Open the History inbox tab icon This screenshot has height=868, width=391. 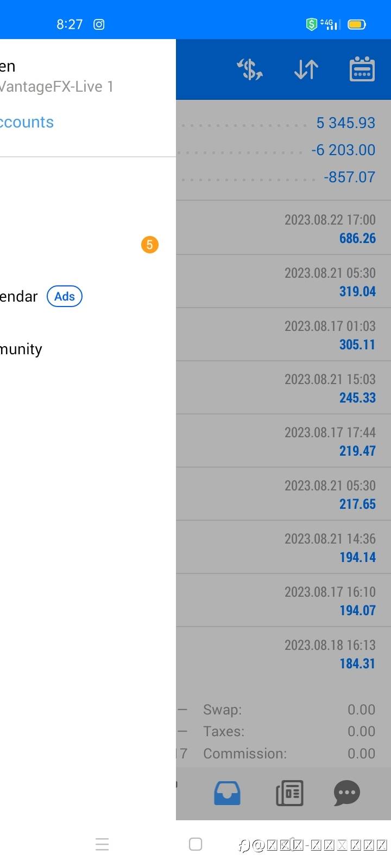point(227,793)
